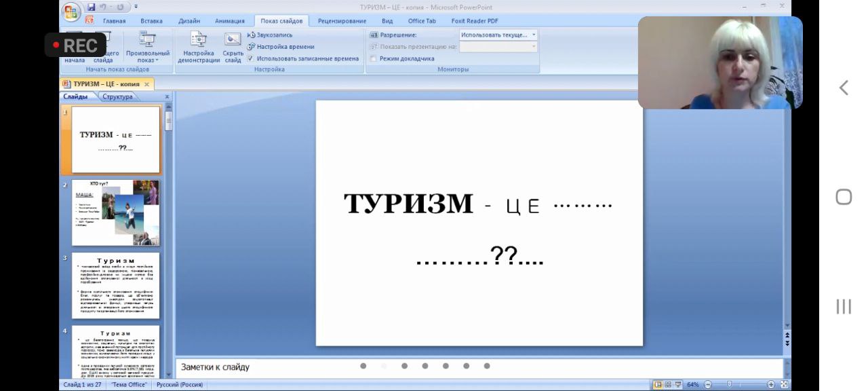Screen dimensions: 868x391
Task: Zoom in with plus button
Action: pos(770,384)
